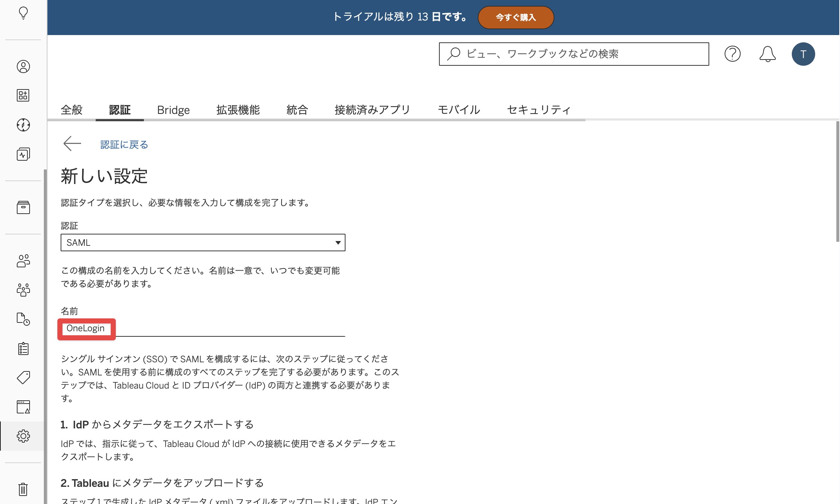Open the モバイル tab
Viewport: 840px width, 504px height.
coord(459,110)
